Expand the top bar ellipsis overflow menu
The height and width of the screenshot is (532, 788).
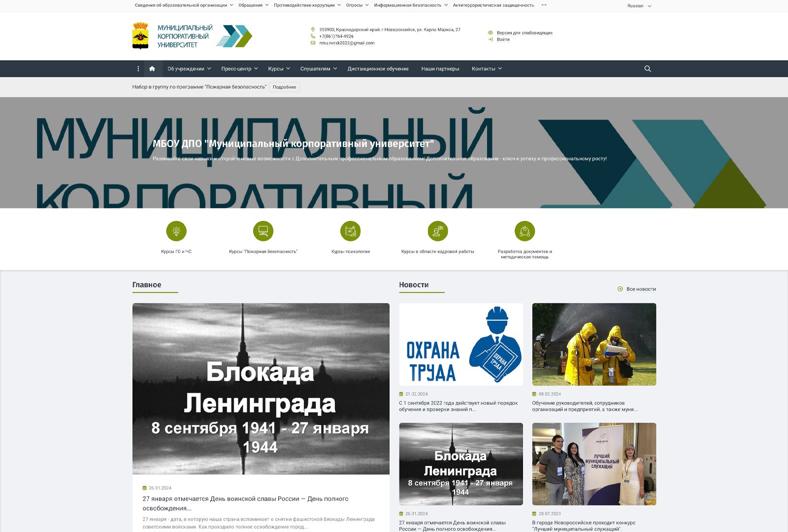pos(544,5)
